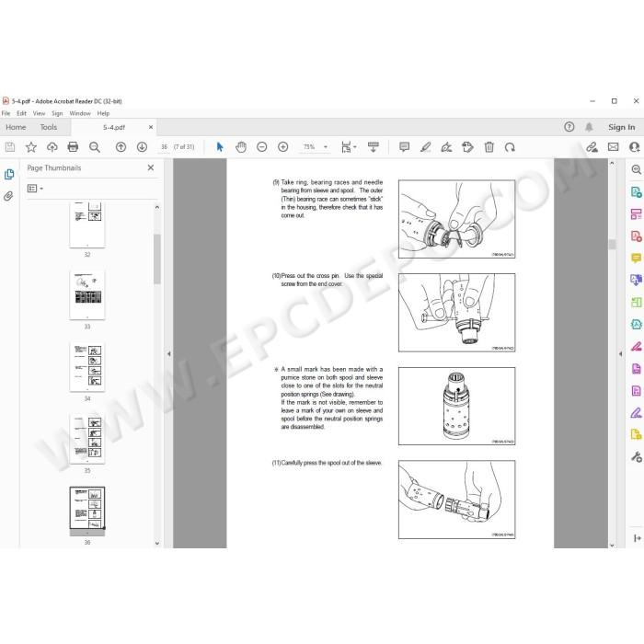Activate the Hand pan tool
Viewport: 644px width, 644px height.
241,147
